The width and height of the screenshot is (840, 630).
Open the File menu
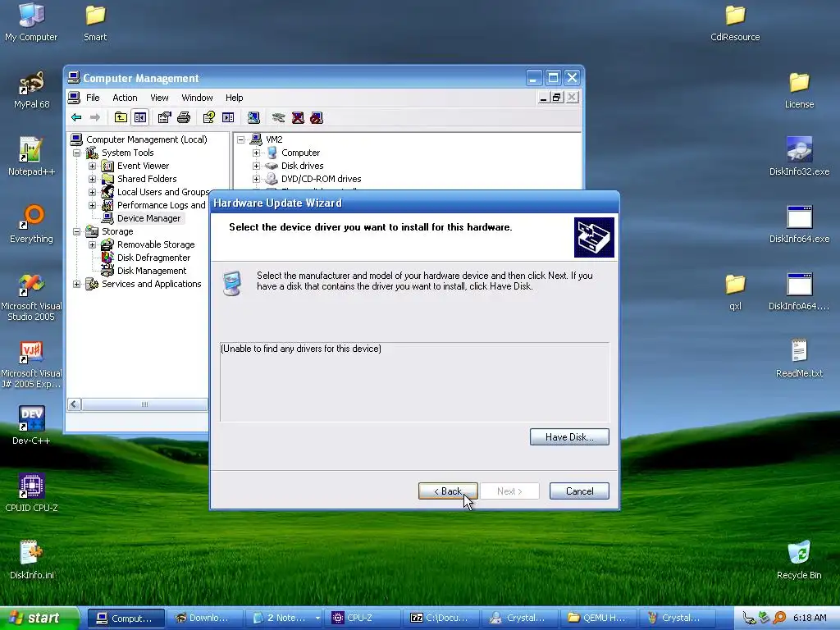(93, 98)
